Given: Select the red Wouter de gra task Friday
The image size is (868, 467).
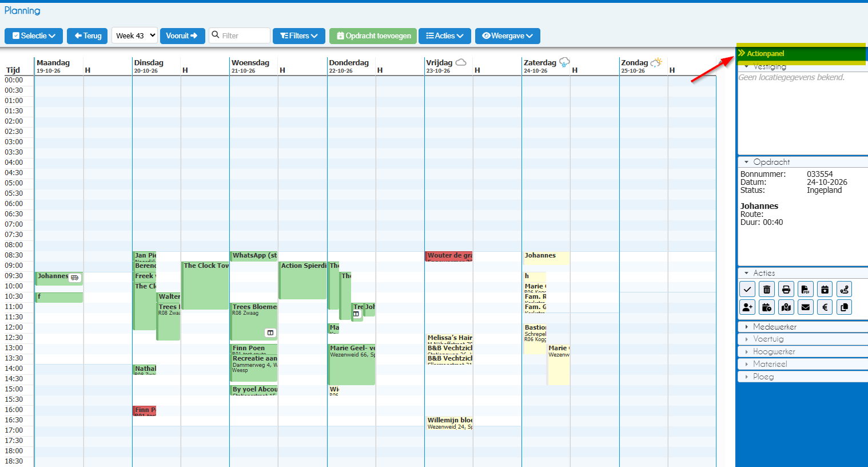Looking at the screenshot, I should click(449, 256).
